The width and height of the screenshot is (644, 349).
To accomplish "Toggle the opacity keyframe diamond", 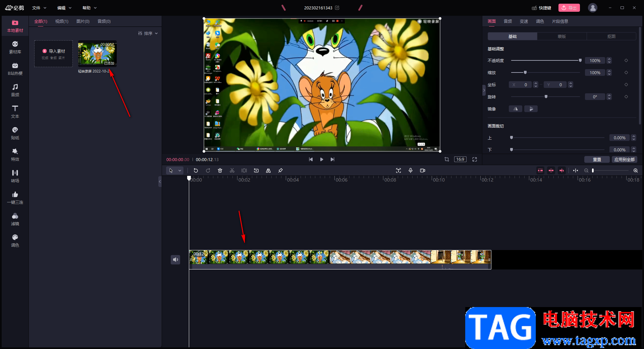I will [626, 60].
